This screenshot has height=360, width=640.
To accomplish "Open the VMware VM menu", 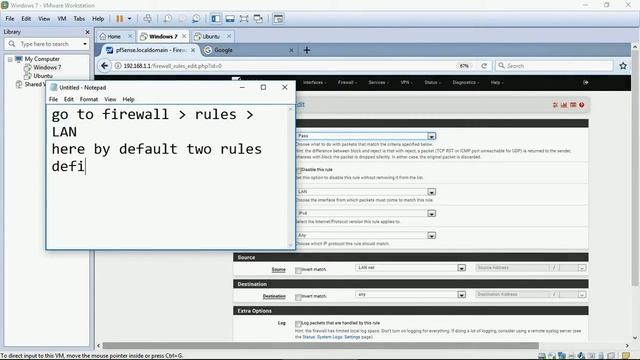I will pos(62,19).
